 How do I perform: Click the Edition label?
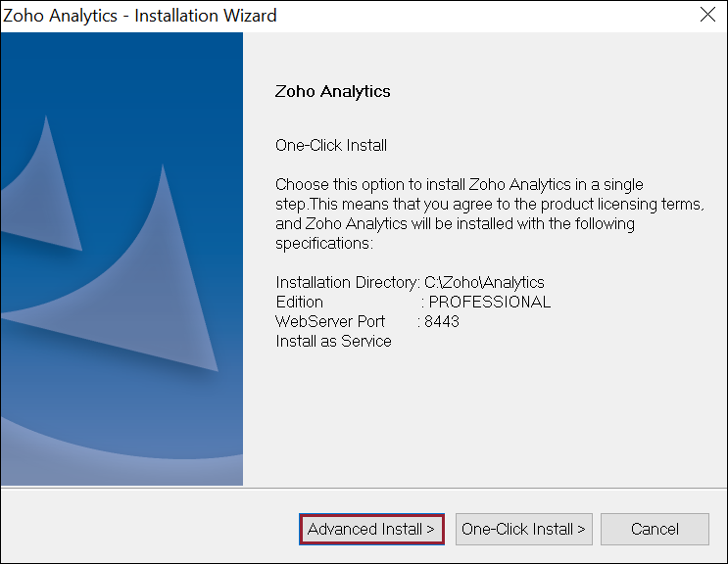click(299, 302)
